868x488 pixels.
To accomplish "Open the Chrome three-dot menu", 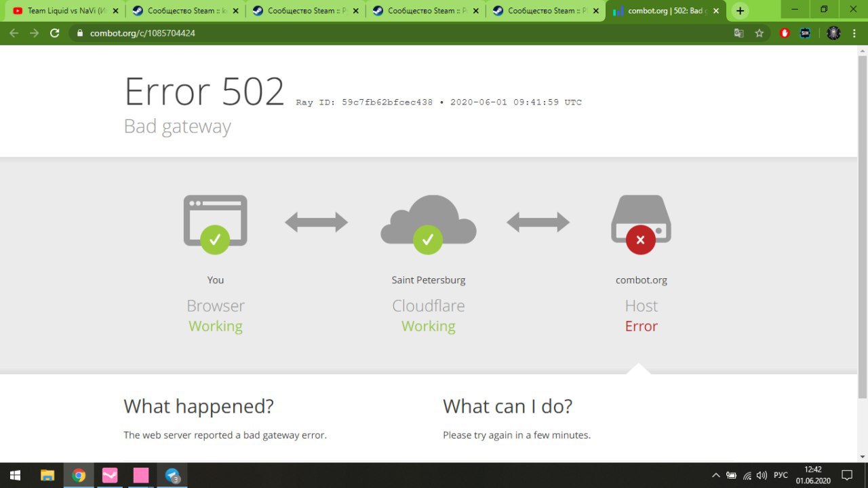I will click(x=854, y=33).
